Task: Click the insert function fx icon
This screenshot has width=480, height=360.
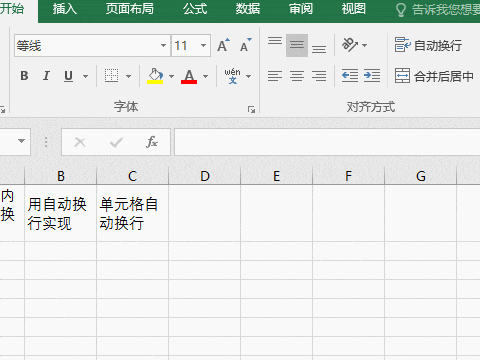Action: click(x=152, y=142)
